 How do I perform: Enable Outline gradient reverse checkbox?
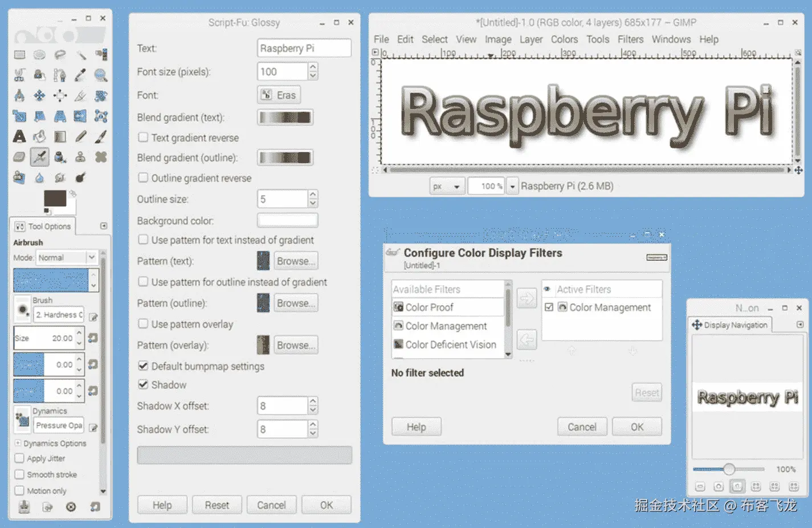(143, 178)
